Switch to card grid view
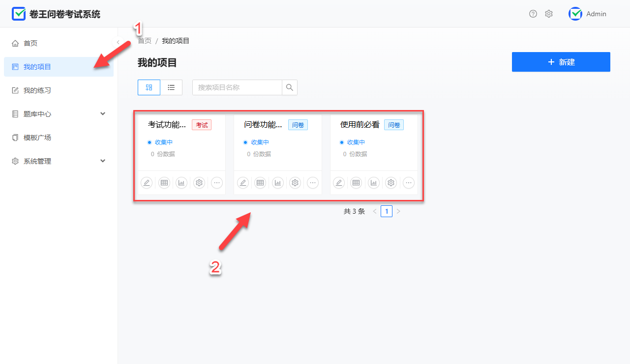630x364 pixels. click(149, 87)
